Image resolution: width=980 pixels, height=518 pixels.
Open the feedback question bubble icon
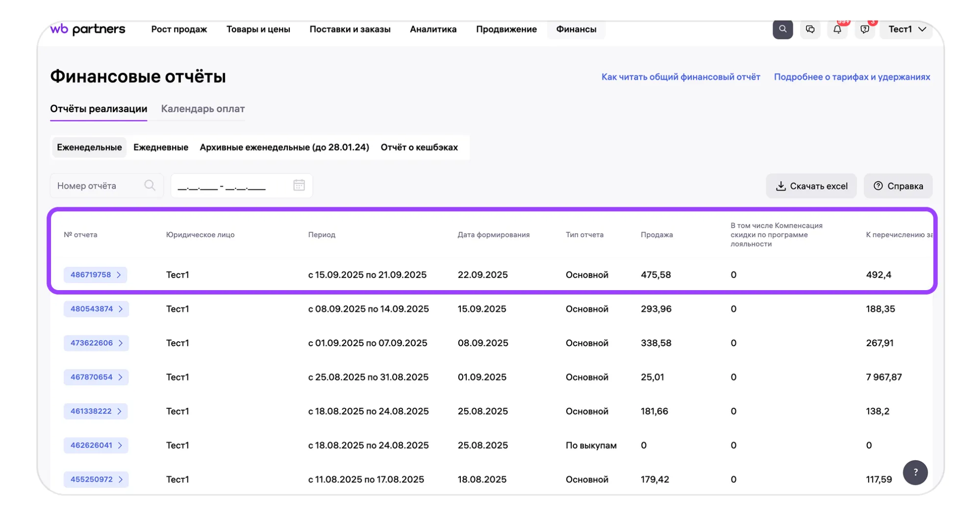pyautogui.click(x=865, y=29)
